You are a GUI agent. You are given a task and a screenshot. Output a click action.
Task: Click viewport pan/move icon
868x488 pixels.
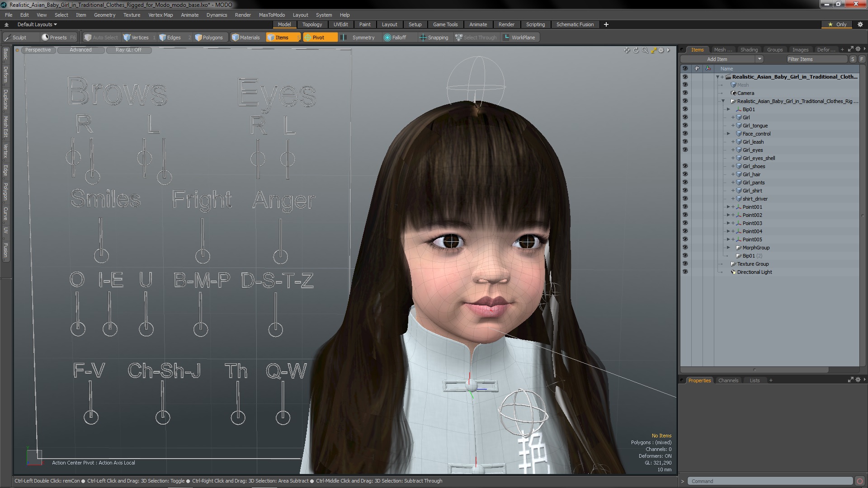[x=627, y=50]
